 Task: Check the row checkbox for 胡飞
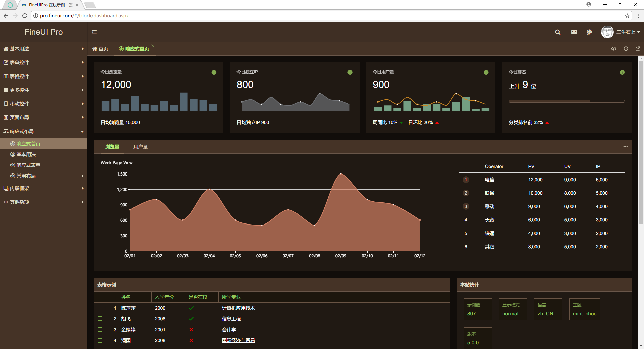(x=100, y=319)
